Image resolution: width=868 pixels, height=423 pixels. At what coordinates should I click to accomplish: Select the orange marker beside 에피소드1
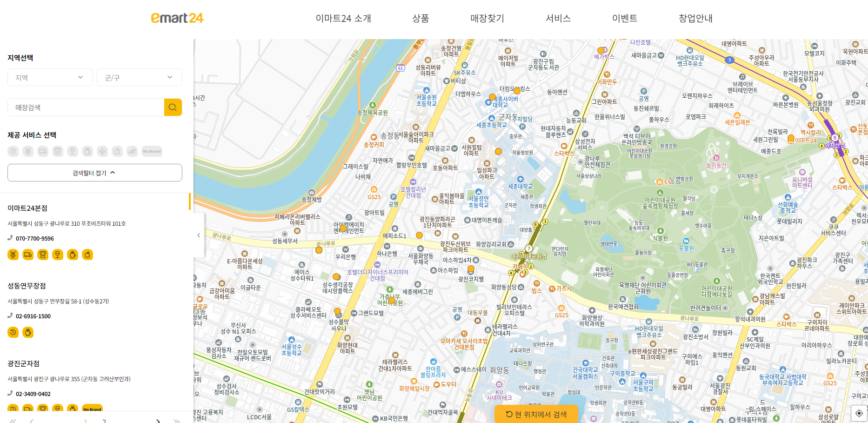click(x=419, y=235)
